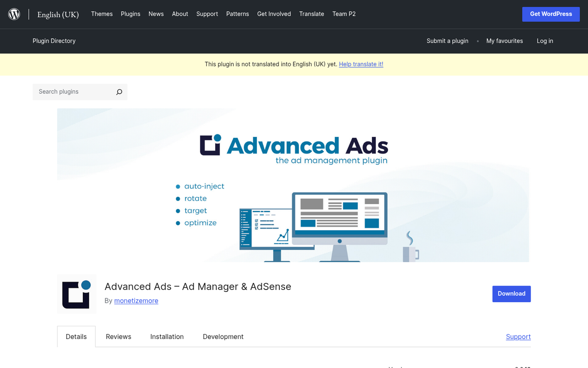Open the Plugins menu item

(130, 14)
